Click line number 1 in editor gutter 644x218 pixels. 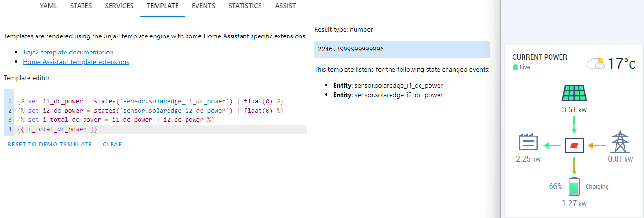[x=9, y=101]
